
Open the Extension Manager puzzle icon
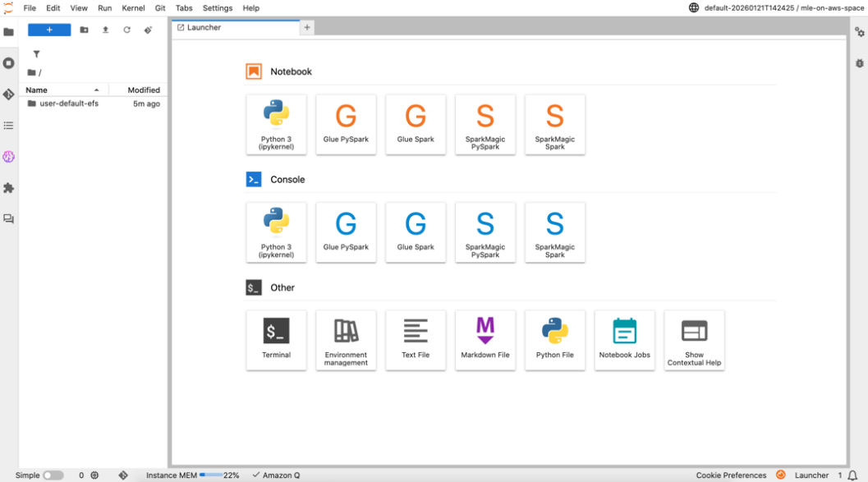click(8, 188)
